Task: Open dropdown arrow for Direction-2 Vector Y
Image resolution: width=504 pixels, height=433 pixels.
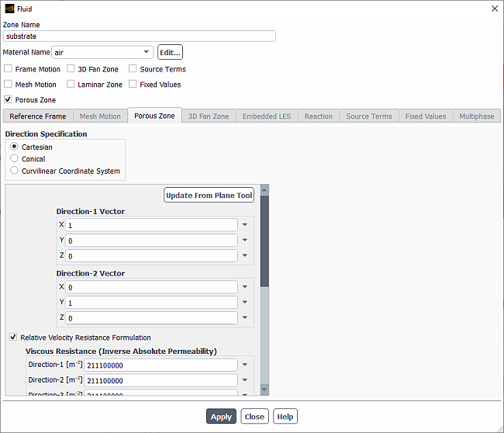Action: [x=245, y=302]
